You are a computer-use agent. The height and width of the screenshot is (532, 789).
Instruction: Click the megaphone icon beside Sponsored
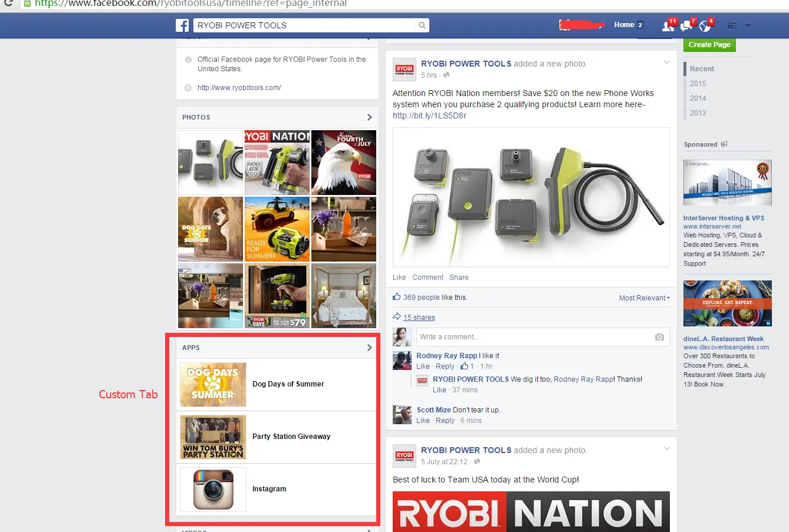pos(724,144)
